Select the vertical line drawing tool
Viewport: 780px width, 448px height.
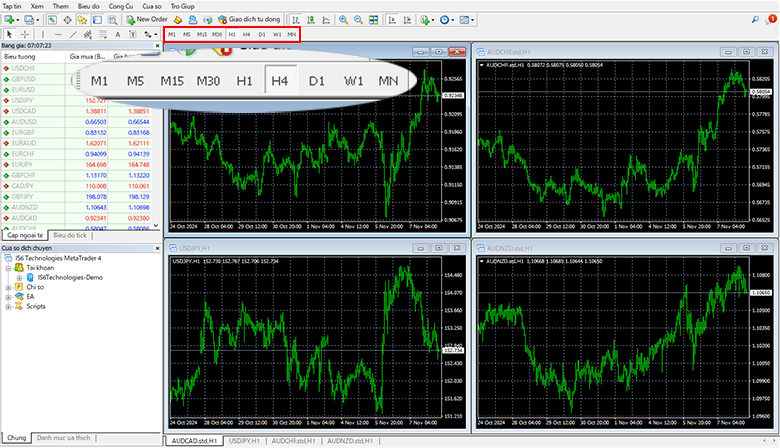43,34
